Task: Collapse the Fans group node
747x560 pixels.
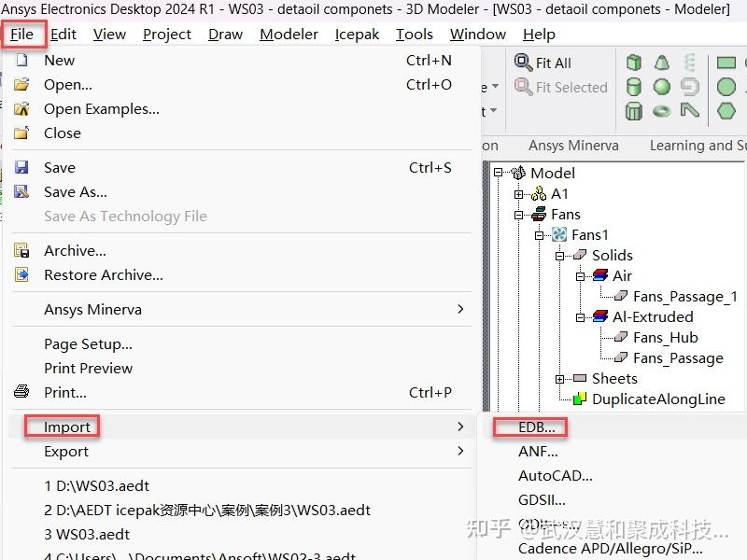Action: (x=519, y=215)
